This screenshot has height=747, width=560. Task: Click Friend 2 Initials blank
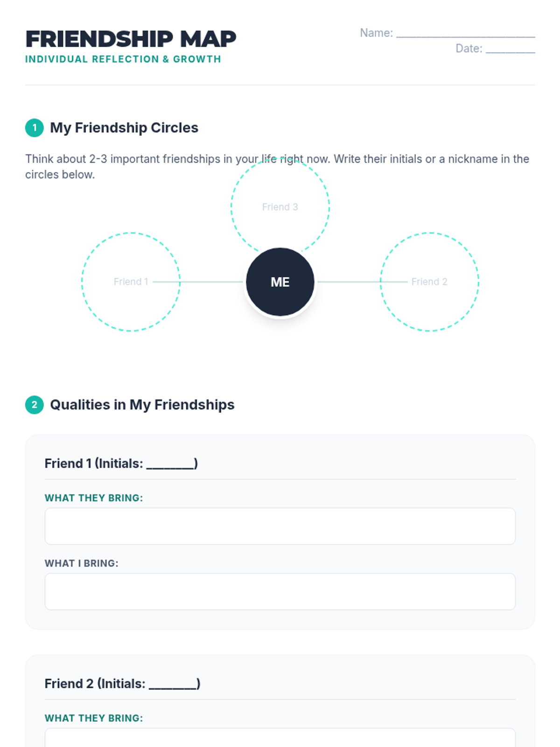(173, 684)
